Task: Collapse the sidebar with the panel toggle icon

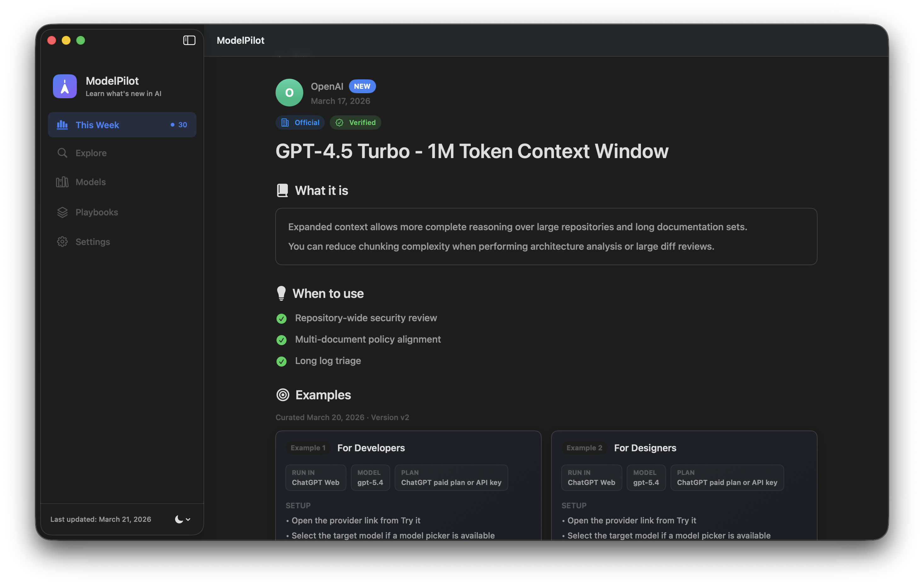Action: pos(189,40)
